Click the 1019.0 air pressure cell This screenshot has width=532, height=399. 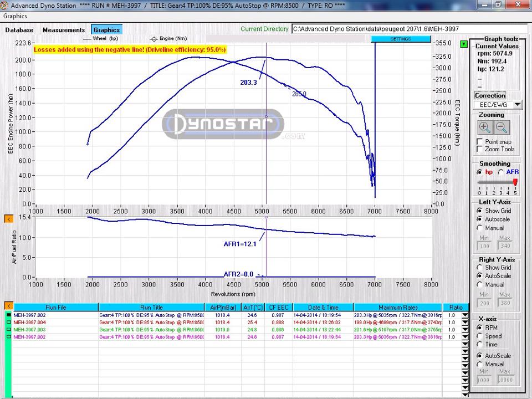tap(222, 329)
